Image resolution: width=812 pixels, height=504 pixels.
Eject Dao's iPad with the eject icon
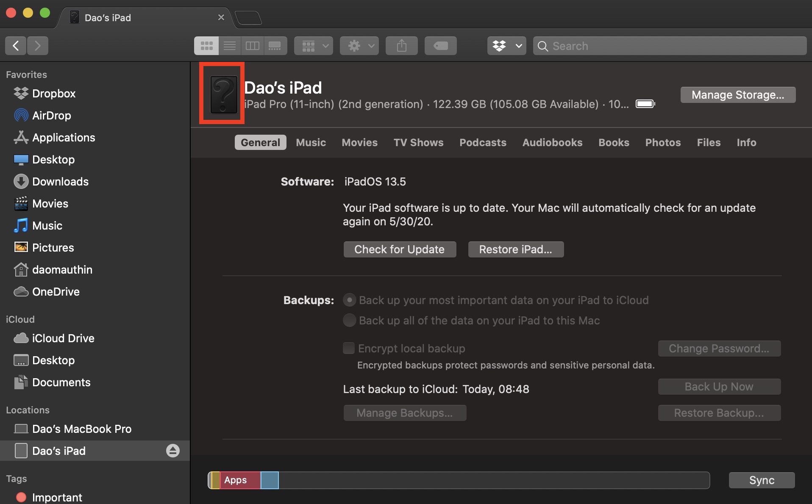pyautogui.click(x=172, y=451)
